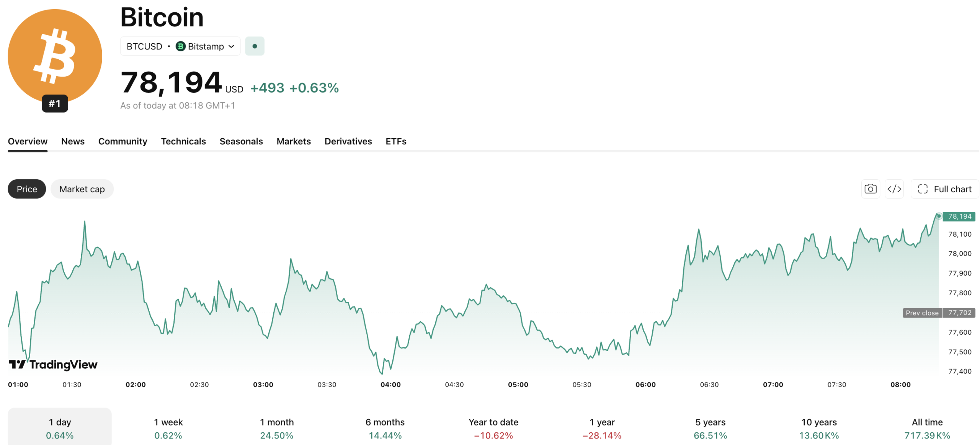Select the 1 month range
This screenshot has height=445, width=980.
tap(276, 428)
